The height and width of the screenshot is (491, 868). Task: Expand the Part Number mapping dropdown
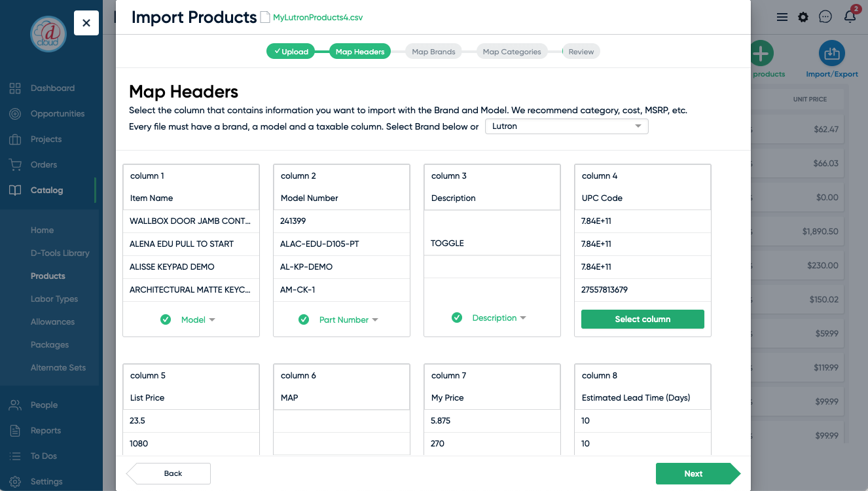click(348, 319)
